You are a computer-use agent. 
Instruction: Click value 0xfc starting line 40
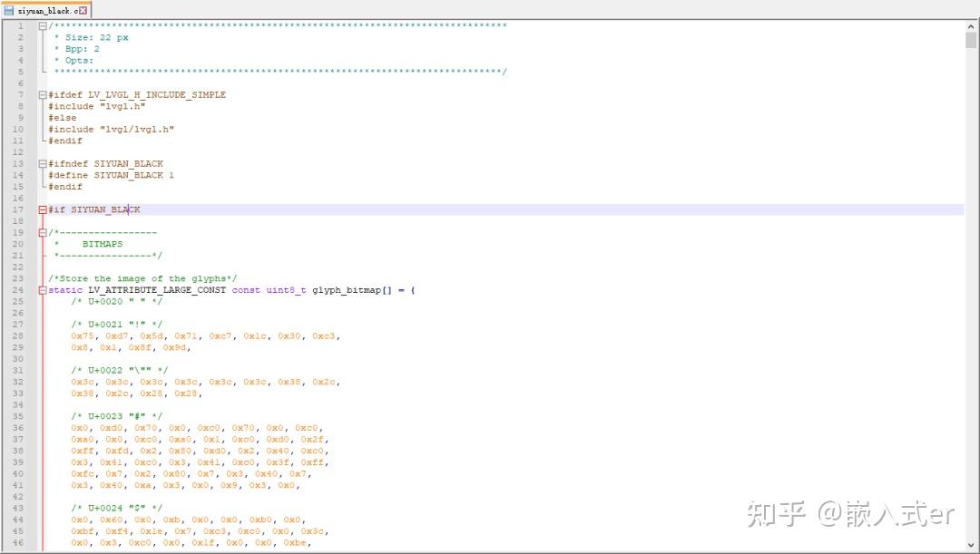click(82, 474)
